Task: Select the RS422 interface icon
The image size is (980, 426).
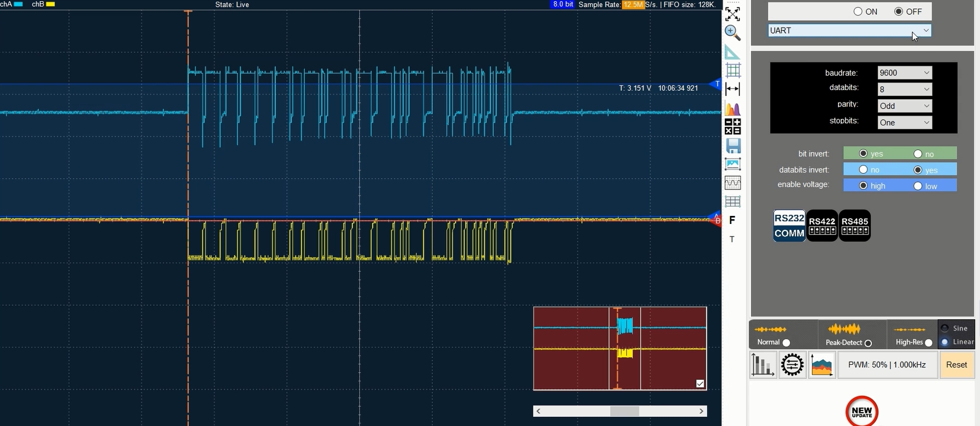Action: point(822,226)
